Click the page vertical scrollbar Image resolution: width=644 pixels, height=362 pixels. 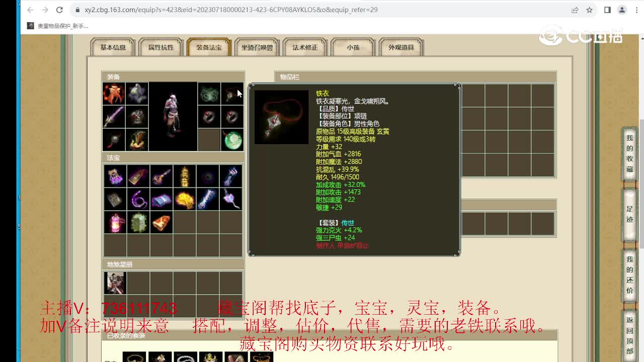click(x=641, y=184)
